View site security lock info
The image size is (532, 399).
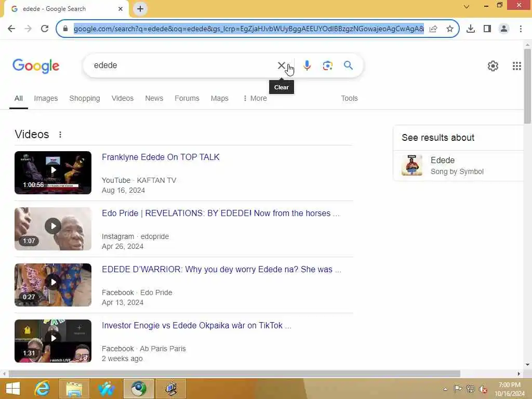click(x=65, y=29)
